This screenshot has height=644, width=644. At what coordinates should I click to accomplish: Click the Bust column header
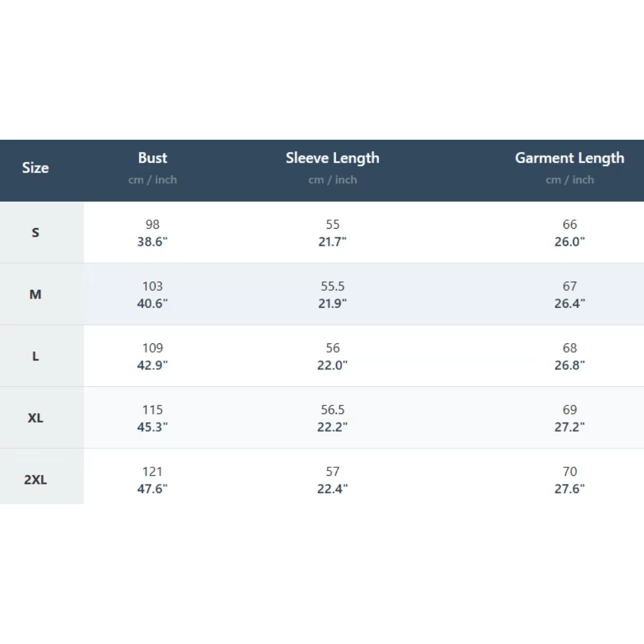pyautogui.click(x=152, y=158)
